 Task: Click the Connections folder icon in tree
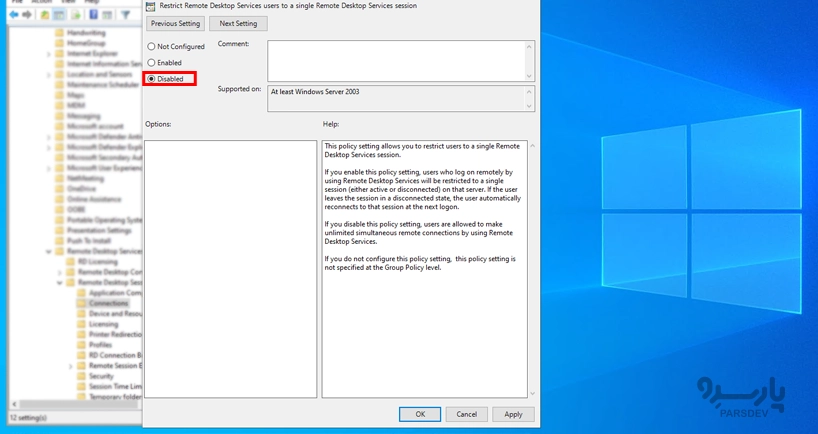tap(82, 303)
